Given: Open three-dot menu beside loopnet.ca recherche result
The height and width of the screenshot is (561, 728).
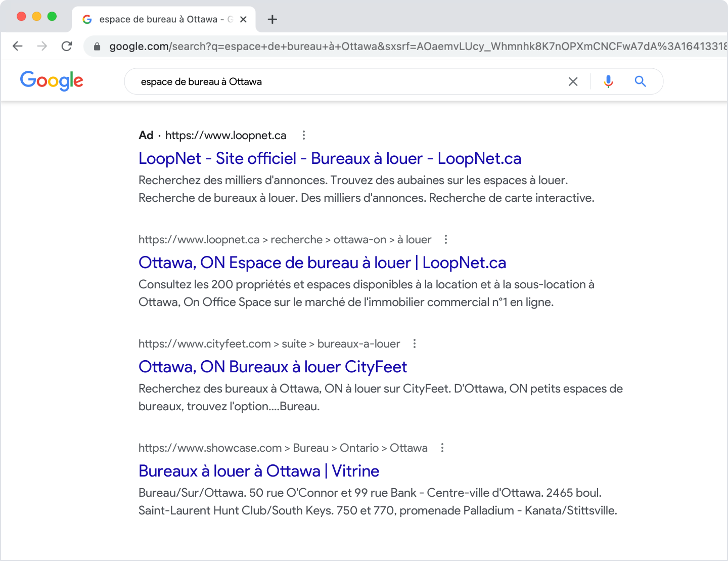Looking at the screenshot, I should coord(445,239).
